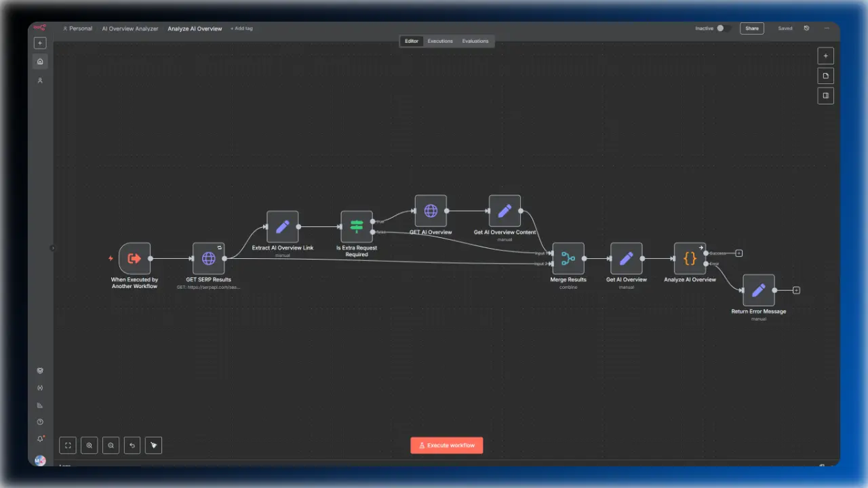868x488 pixels.
Task: Undo the last change with the arrow icon
Action: [x=132, y=445]
